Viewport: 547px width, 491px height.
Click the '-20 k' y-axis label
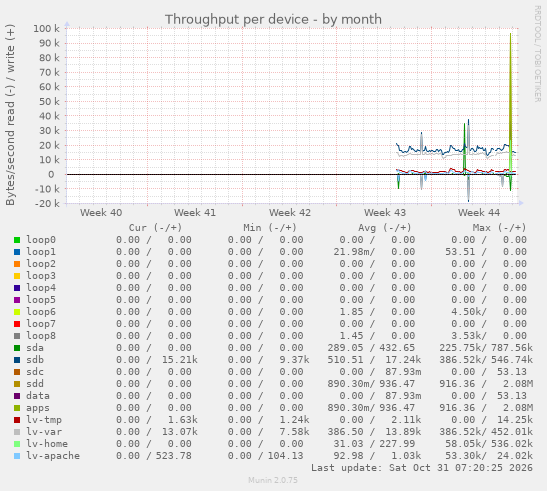[x=48, y=203]
